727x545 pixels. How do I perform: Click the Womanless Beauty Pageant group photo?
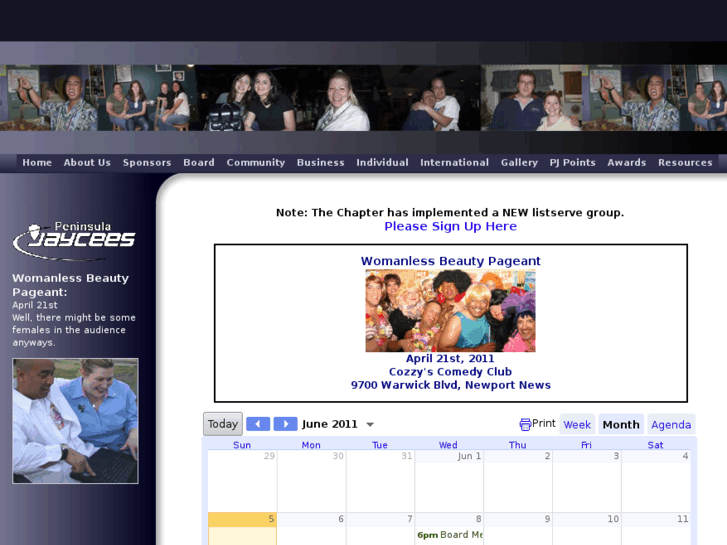[x=450, y=310]
